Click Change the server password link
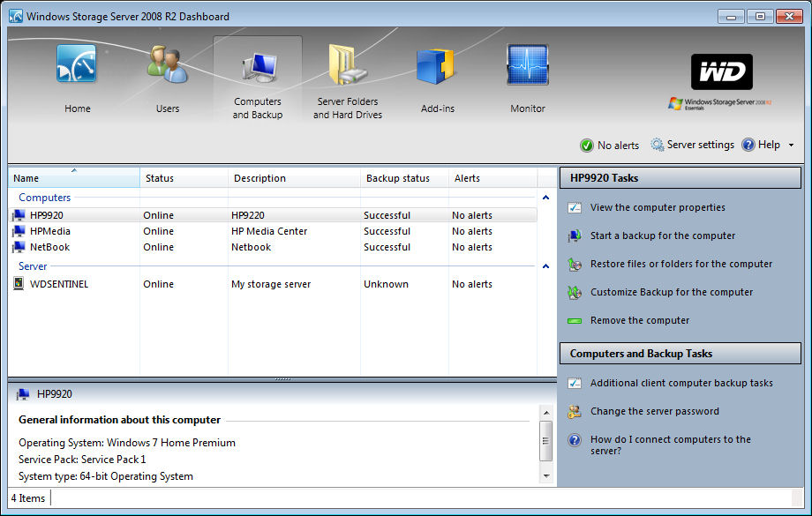The height and width of the screenshot is (516, 812). click(x=655, y=411)
